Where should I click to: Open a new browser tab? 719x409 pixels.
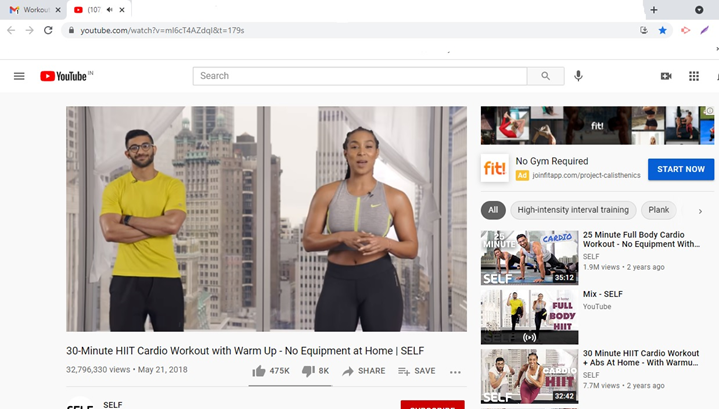pyautogui.click(x=654, y=10)
